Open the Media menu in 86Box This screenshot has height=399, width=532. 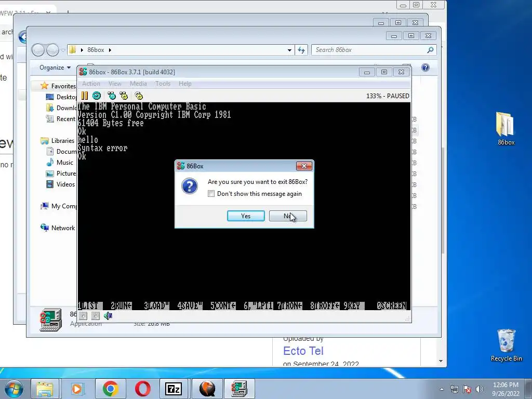[x=138, y=84]
